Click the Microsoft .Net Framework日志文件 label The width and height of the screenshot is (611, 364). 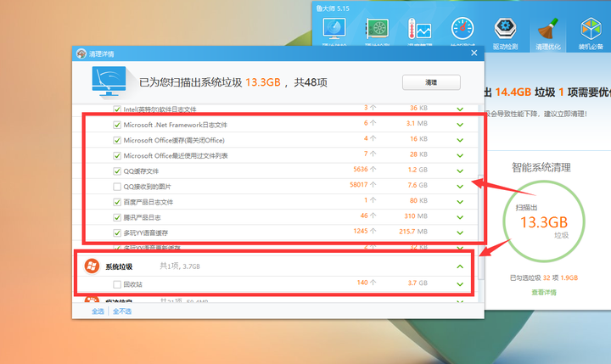(176, 125)
